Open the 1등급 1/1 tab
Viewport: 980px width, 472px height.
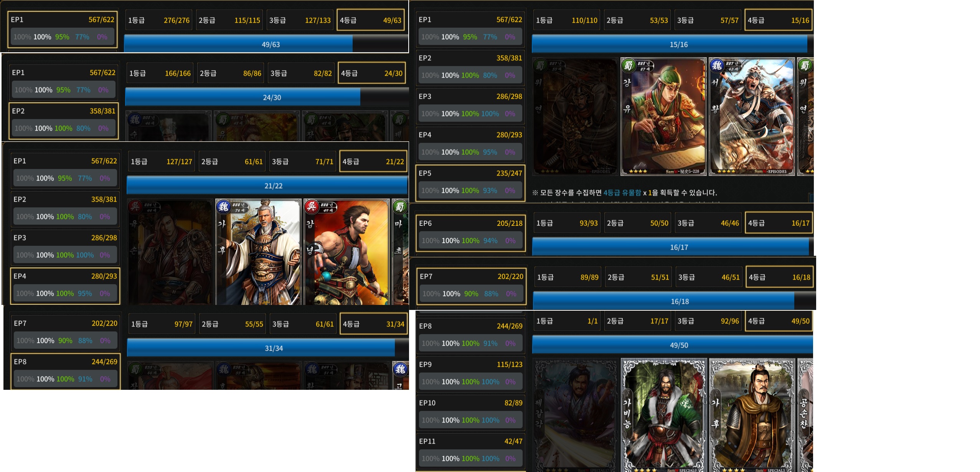click(567, 321)
